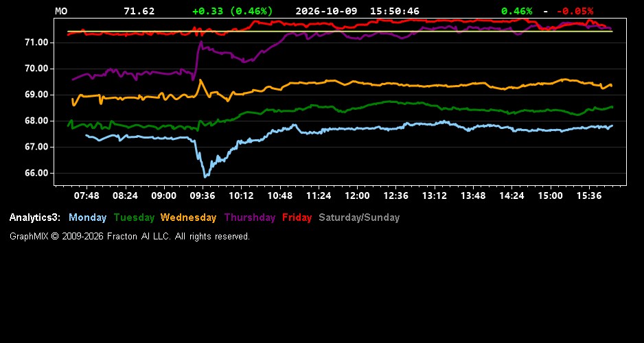Click the MO ticker symbol
The width and height of the screenshot is (644, 343).
61,11
